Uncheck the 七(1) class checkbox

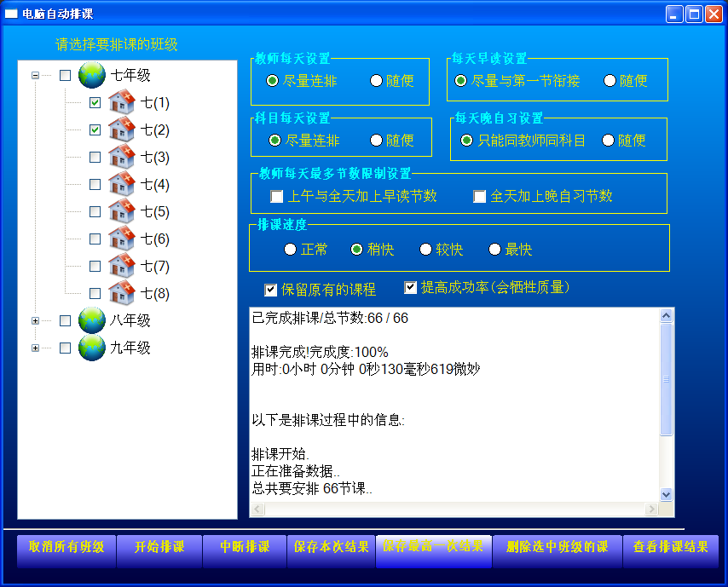coord(95,102)
